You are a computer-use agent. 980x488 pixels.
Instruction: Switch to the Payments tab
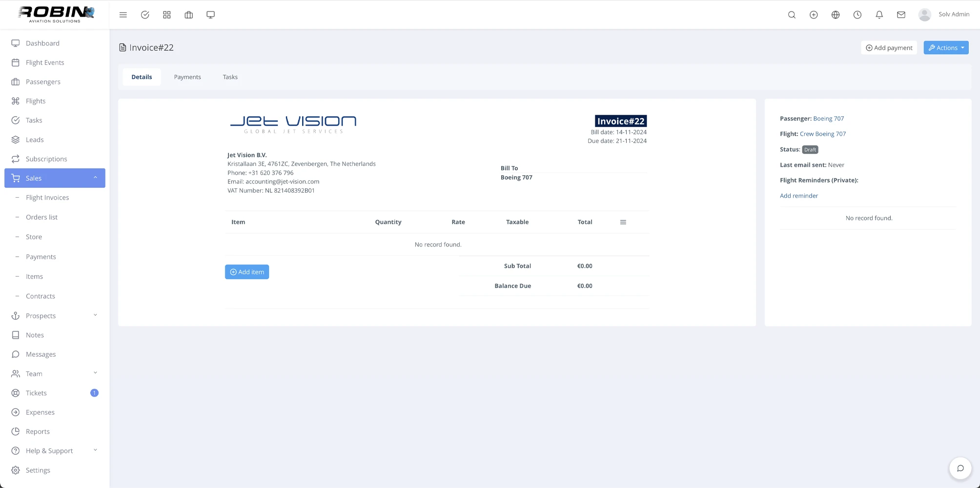(187, 77)
